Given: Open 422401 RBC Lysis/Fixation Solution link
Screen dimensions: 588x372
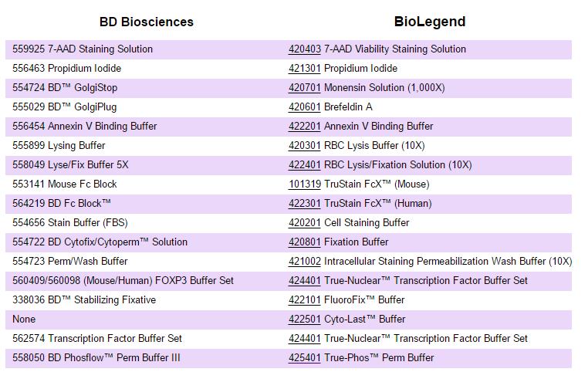Looking at the screenshot, I should click(x=305, y=165).
